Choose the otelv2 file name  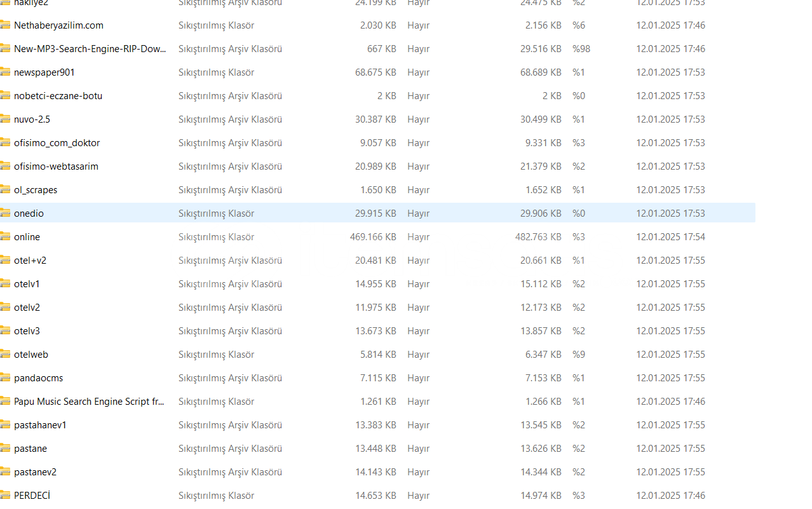click(27, 308)
